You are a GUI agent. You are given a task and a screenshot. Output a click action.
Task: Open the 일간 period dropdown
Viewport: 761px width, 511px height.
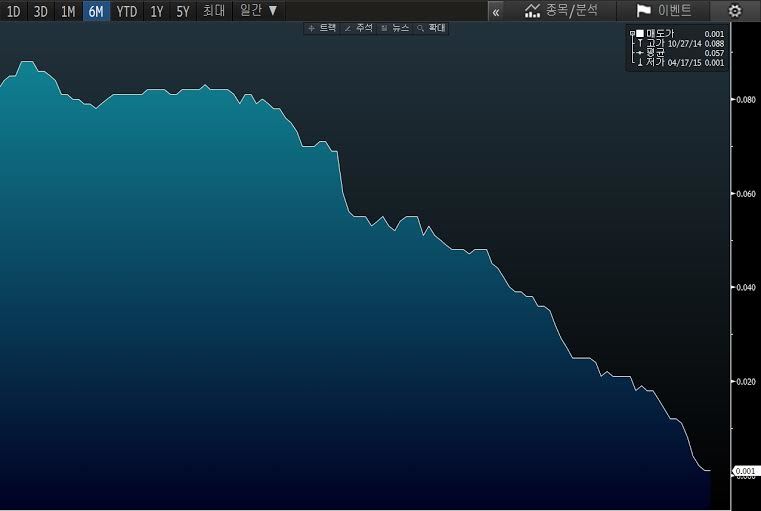(x=259, y=11)
